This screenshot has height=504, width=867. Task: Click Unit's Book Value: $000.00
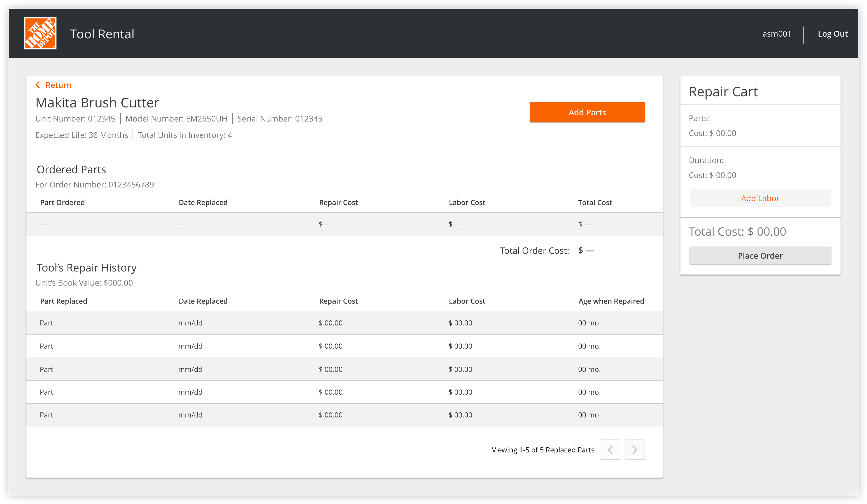click(84, 283)
